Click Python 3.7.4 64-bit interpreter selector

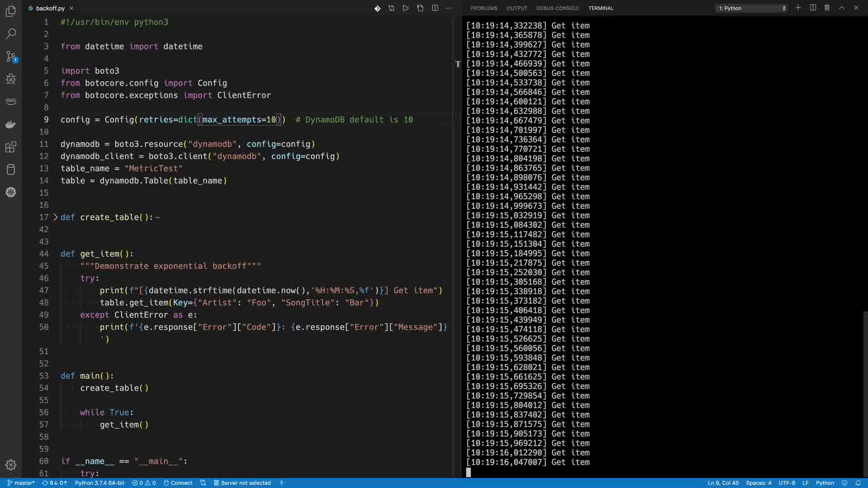[x=99, y=483]
